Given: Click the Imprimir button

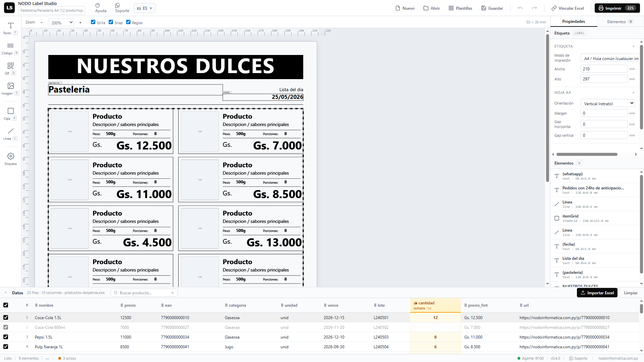Looking at the screenshot, I should [x=617, y=8].
